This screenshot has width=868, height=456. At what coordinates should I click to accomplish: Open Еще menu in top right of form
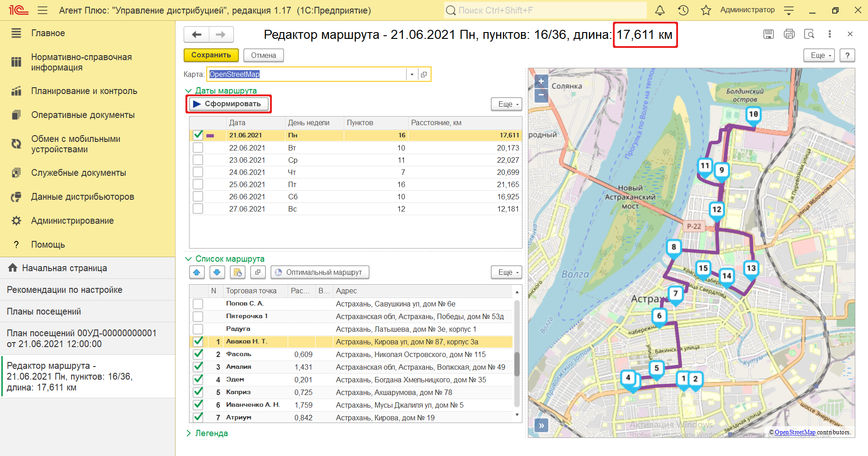coord(819,55)
